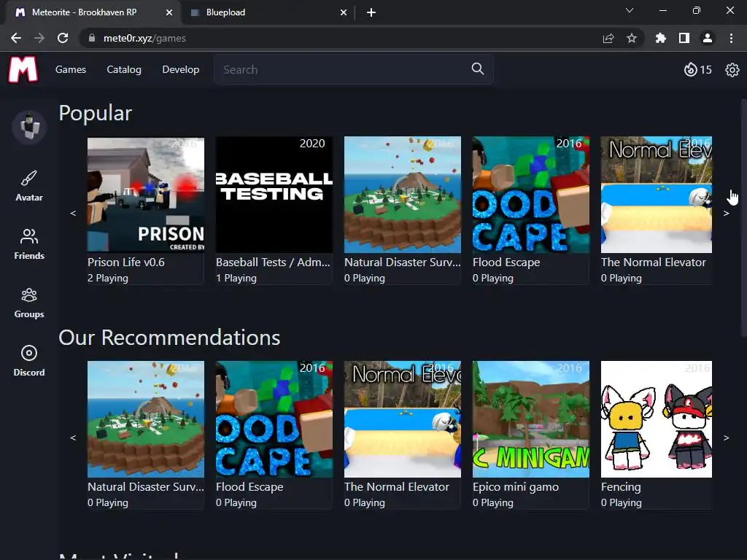Open the Catalog menu item
Viewport: 747px width, 560px height.
tap(124, 69)
